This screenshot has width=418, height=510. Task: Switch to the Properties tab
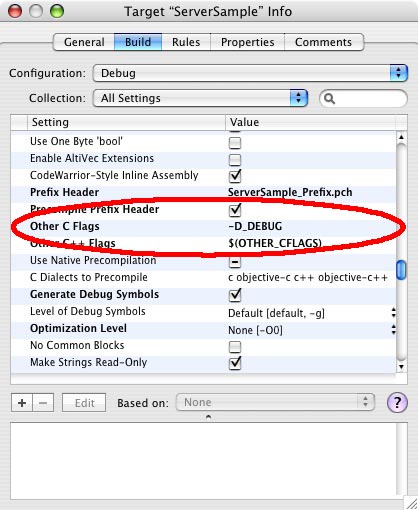click(x=247, y=42)
